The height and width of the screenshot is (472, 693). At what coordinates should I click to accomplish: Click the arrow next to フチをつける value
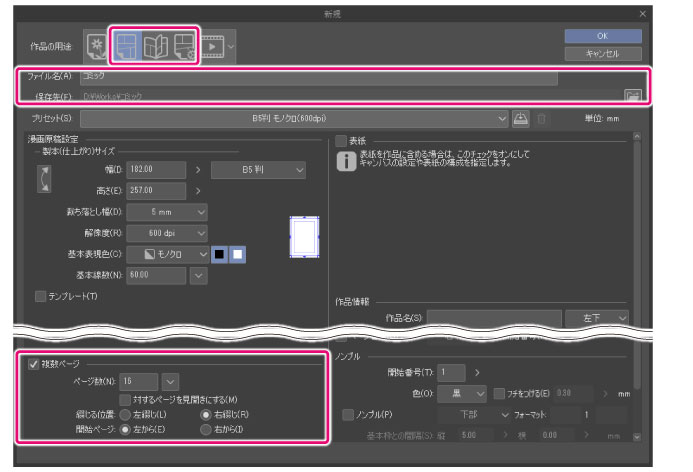pos(605,393)
